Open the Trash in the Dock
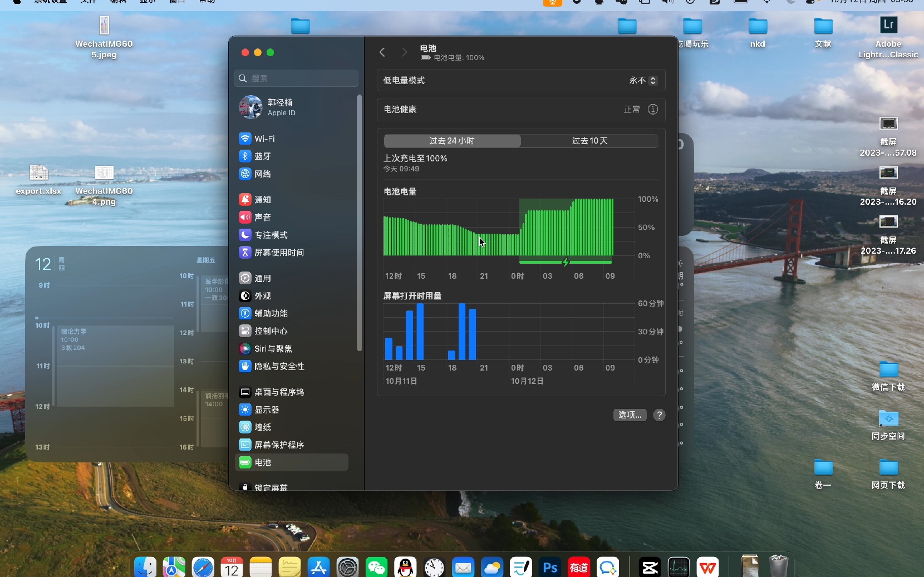Image resolution: width=924 pixels, height=577 pixels. (x=779, y=566)
